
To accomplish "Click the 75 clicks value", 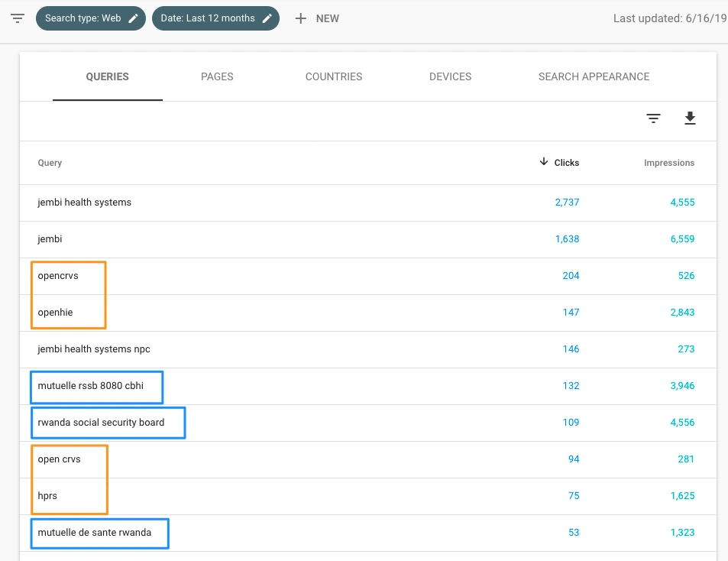I will coord(574,496).
